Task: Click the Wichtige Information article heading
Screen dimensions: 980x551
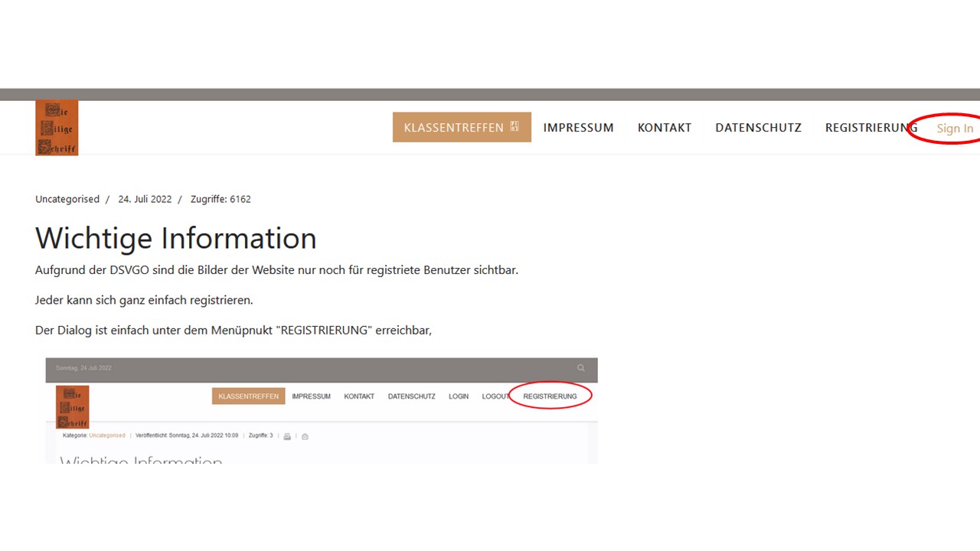Action: click(x=175, y=238)
